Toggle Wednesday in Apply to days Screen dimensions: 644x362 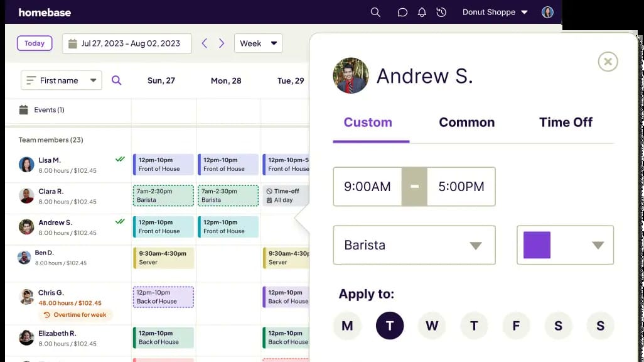pyautogui.click(x=432, y=326)
